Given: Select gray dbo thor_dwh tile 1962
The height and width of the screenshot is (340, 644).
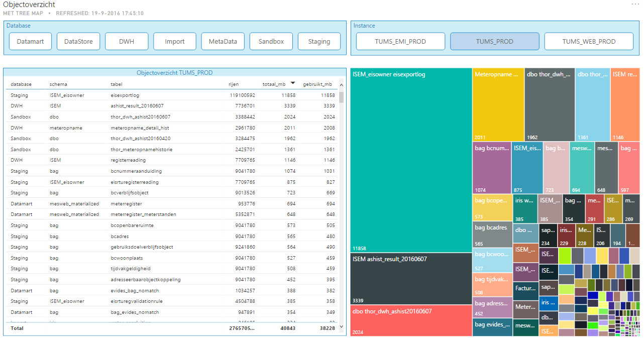Looking at the screenshot, I should click(550, 105).
